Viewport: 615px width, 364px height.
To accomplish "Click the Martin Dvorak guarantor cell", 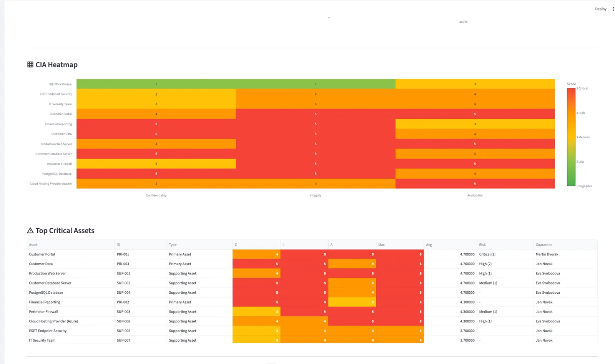I will [x=565, y=254].
